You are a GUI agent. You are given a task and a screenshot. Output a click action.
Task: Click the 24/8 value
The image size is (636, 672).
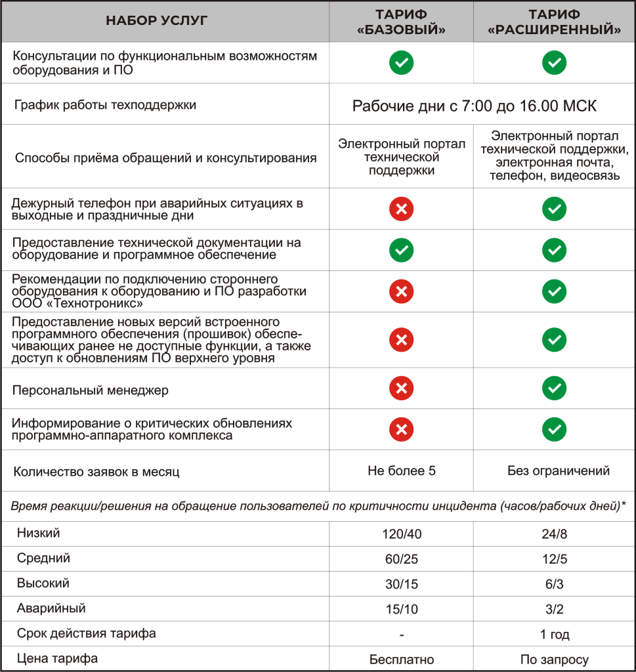coord(554,534)
